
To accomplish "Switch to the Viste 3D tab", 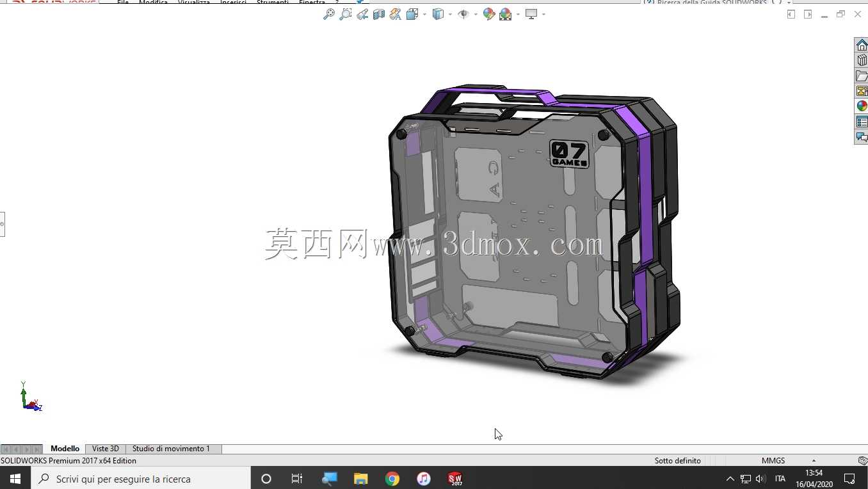I will click(106, 449).
